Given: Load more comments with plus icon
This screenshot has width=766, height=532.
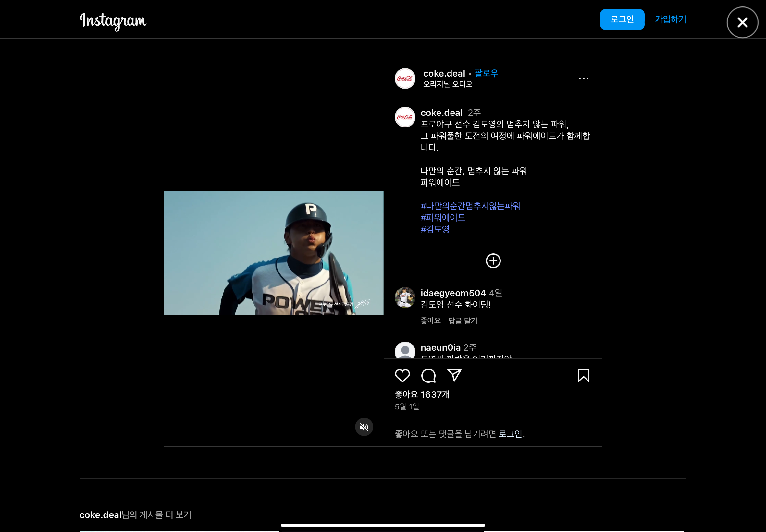Looking at the screenshot, I should point(493,261).
